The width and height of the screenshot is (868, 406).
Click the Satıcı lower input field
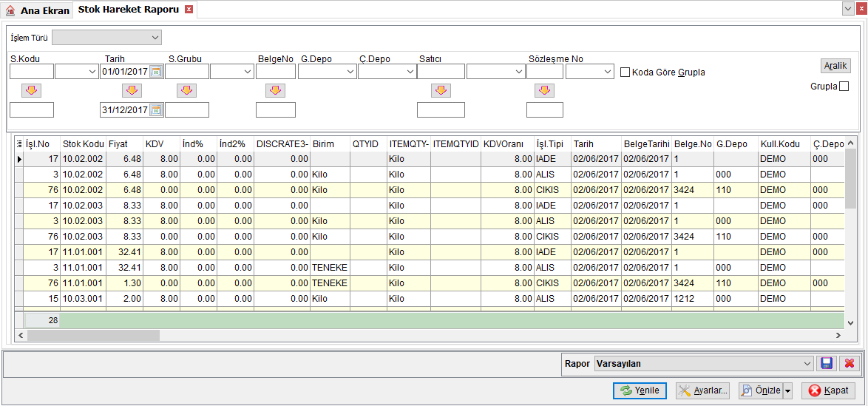pos(441,109)
